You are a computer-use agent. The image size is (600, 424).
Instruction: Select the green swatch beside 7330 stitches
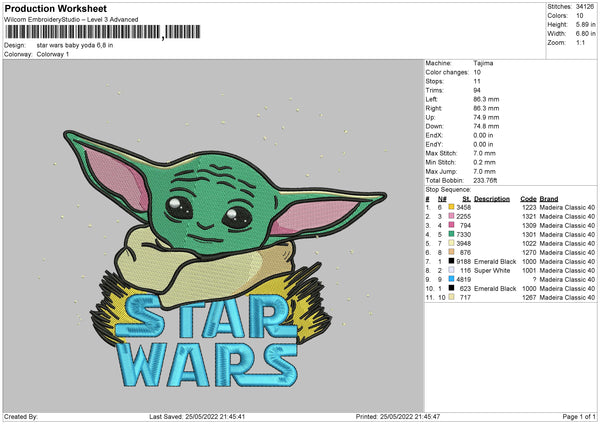451,234
